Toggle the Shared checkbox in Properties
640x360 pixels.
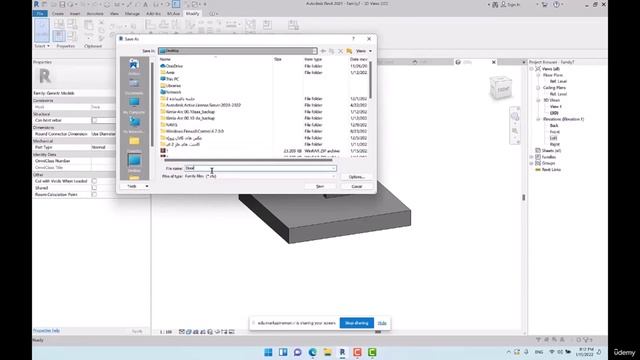(x=94, y=188)
